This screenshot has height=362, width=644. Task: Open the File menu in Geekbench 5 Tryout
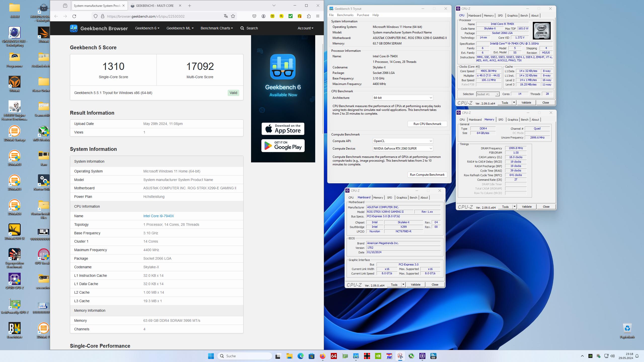[331, 15]
